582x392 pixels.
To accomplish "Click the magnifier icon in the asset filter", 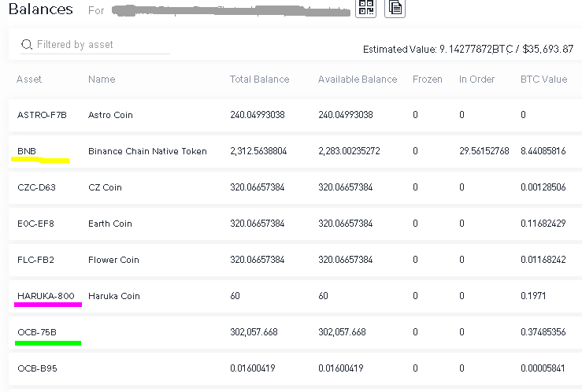I will (27, 45).
